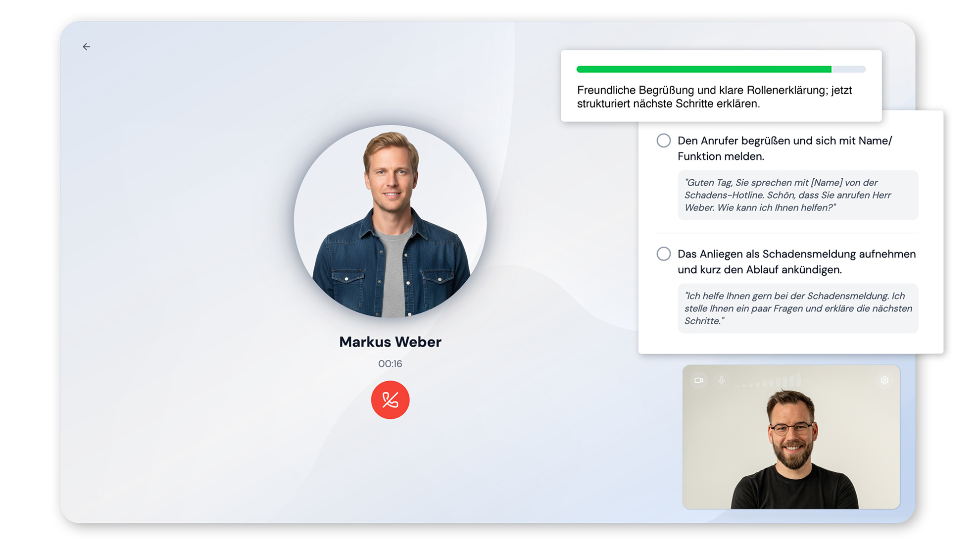Screen dimensions: 980x555
Task: Select the 'Ich helfe Ihnen gern' script quote
Action: (798, 308)
